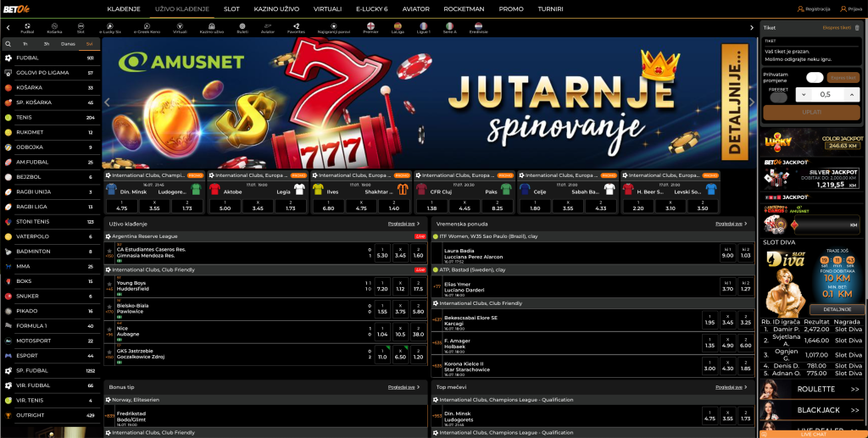Image resolution: width=868 pixels, height=438 pixels.
Task: Go to the previous banner slide
Action: (x=108, y=103)
